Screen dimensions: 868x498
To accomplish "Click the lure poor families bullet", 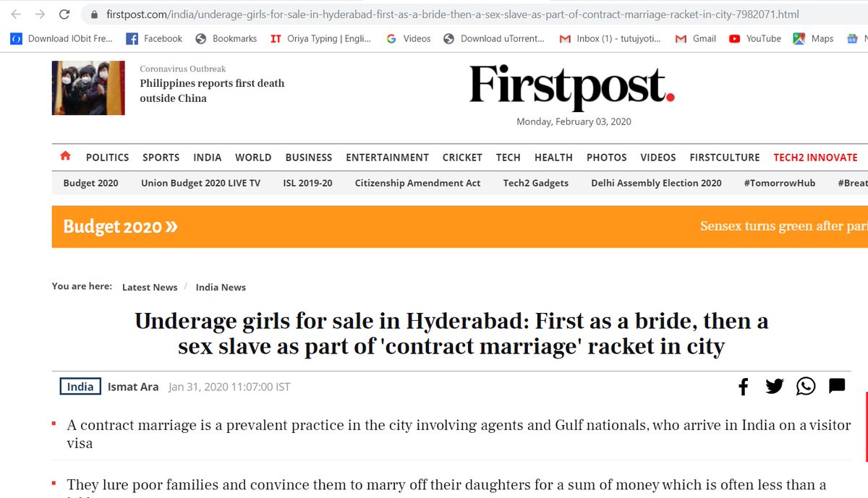I will pyautogui.click(x=446, y=485).
